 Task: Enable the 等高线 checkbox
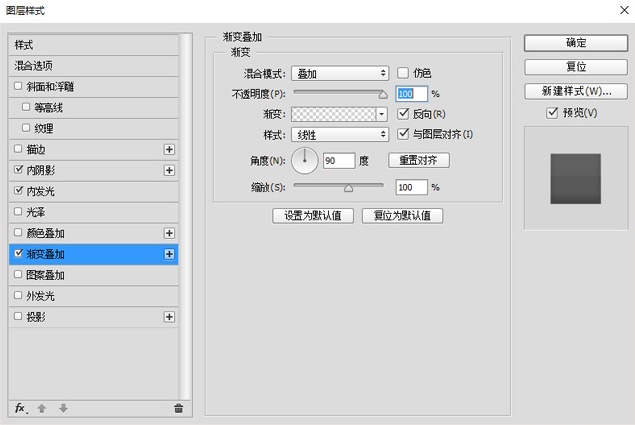coord(26,107)
